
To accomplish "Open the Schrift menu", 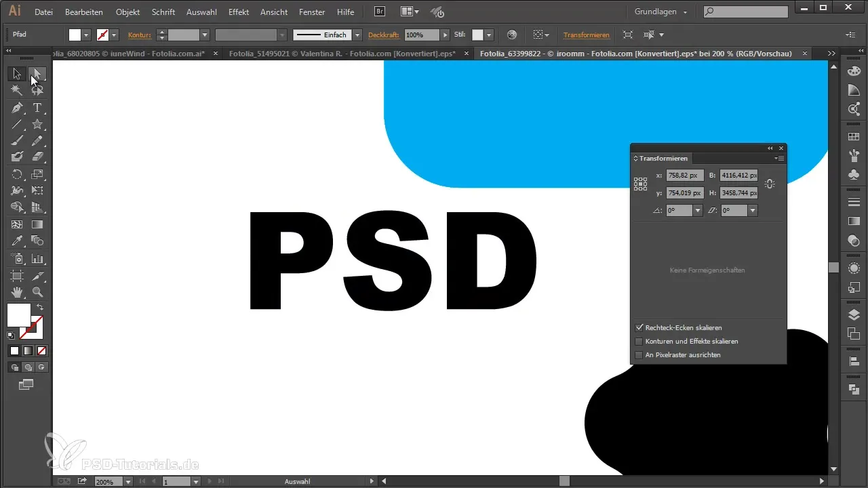I will point(163,12).
